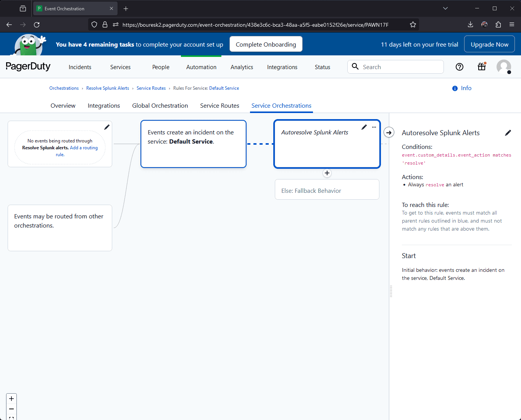Screen dimensions: 521x420
Task: Open the user profile avatar menu
Action: [504, 67]
